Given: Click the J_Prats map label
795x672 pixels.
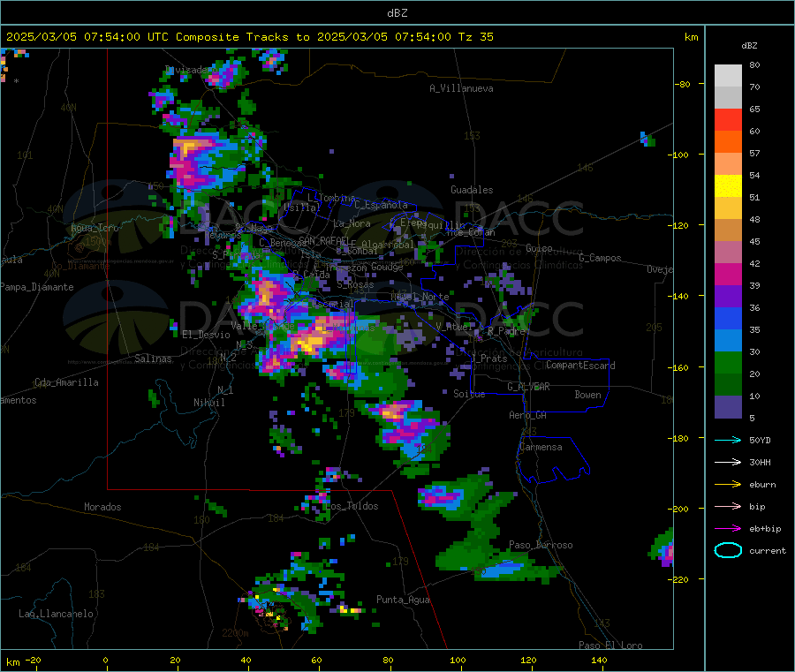Looking at the screenshot, I should [488, 359].
